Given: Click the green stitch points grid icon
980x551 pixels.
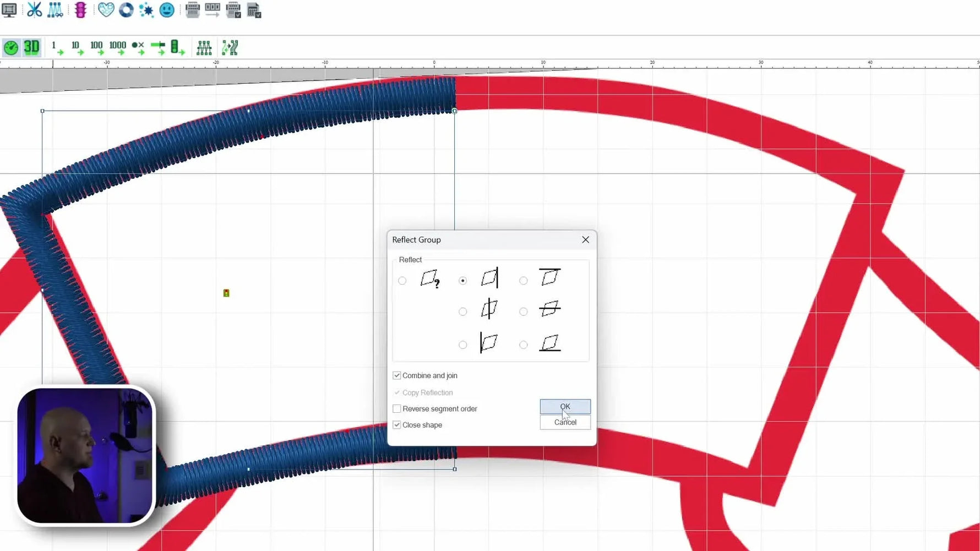Looking at the screenshot, I should point(204,48).
